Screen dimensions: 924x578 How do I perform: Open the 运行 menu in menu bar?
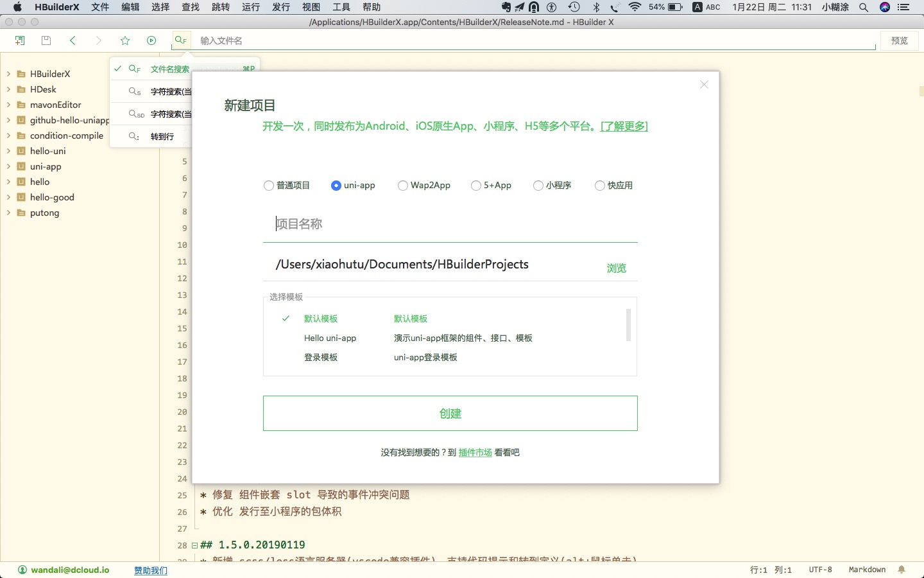click(x=251, y=7)
